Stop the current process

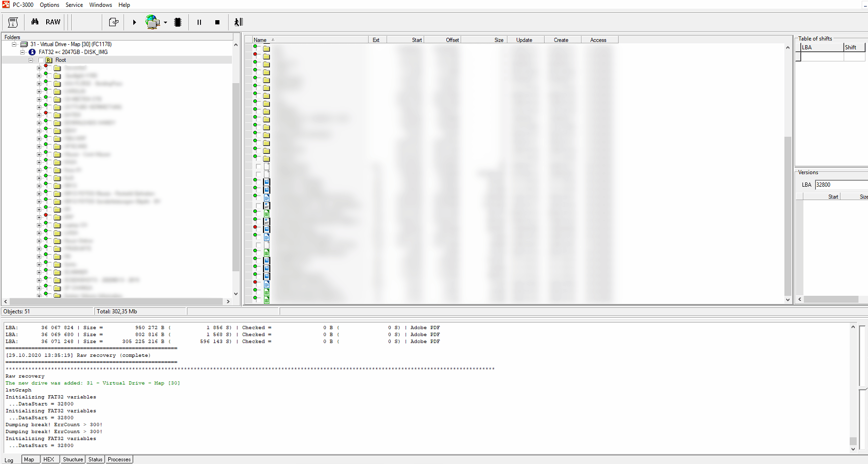tap(217, 22)
